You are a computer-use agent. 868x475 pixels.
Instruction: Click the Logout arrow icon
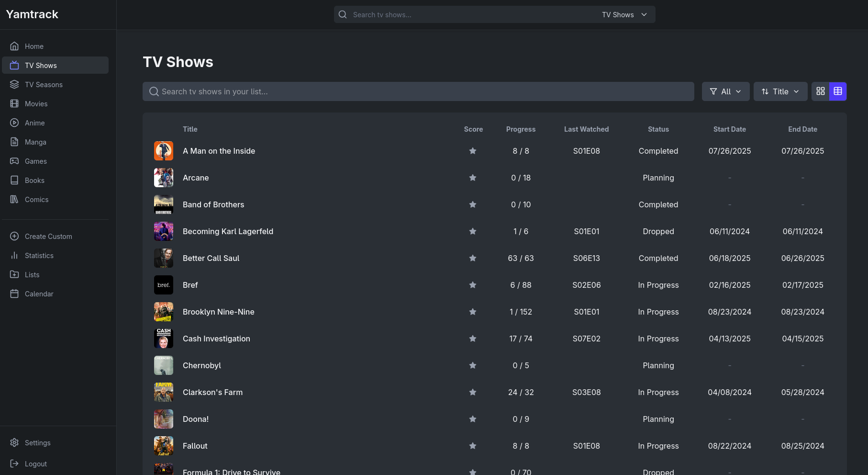point(14,464)
